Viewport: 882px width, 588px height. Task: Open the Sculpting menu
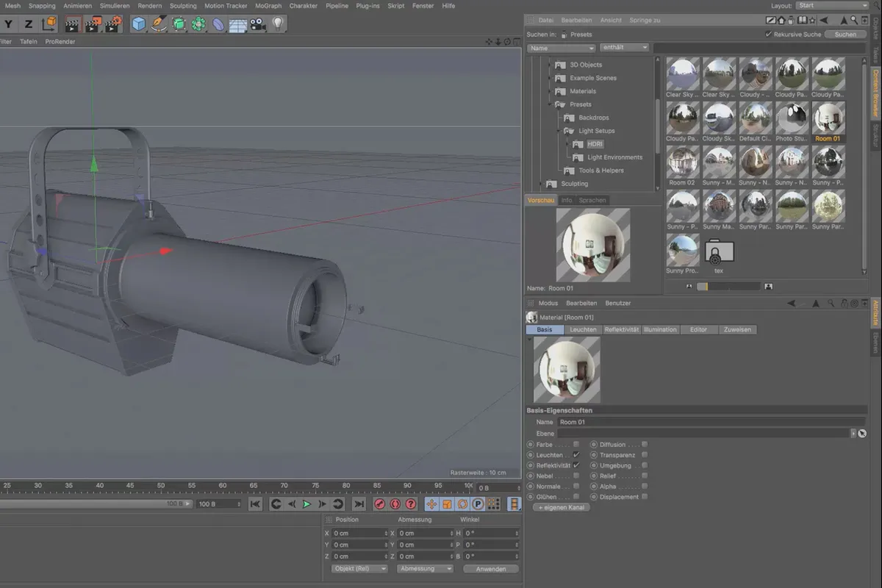[183, 6]
